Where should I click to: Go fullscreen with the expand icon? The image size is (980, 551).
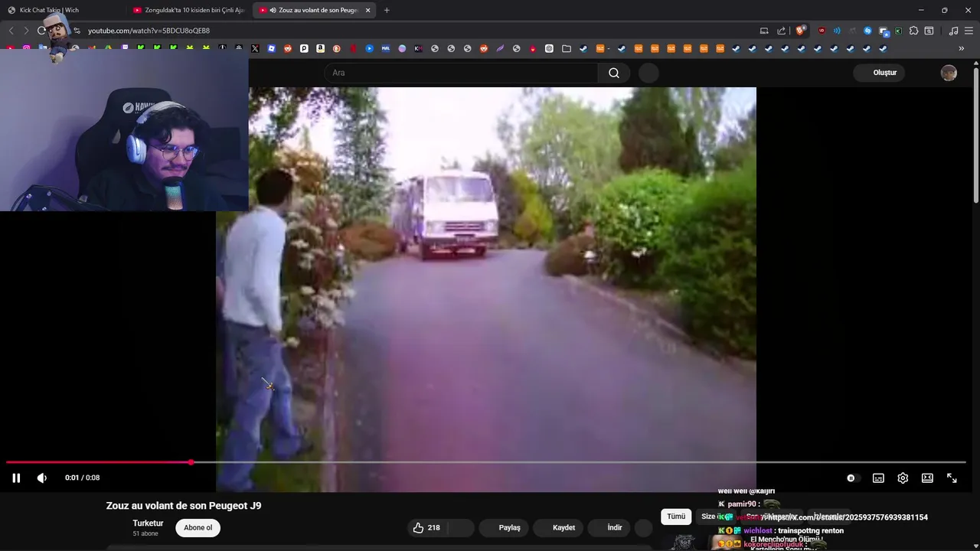tap(952, 478)
